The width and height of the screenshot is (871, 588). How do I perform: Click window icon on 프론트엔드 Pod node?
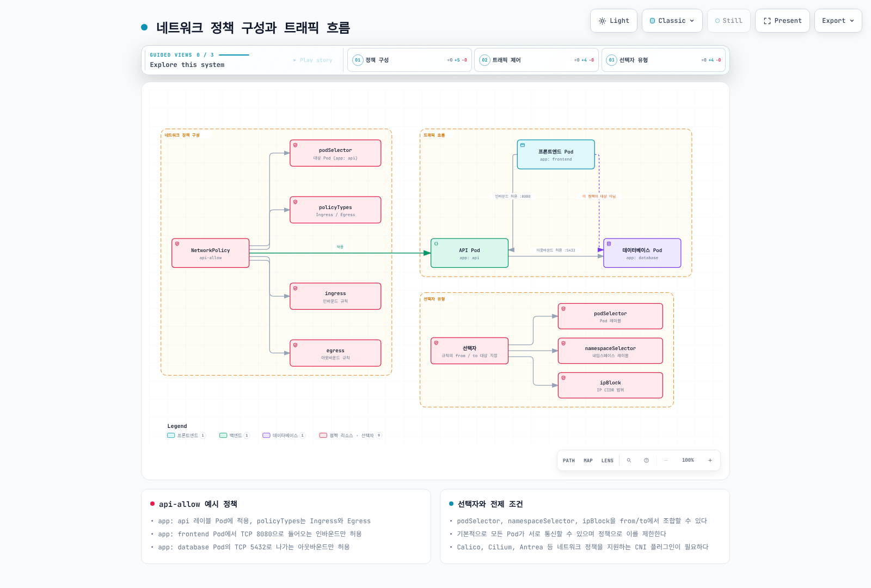click(x=523, y=145)
